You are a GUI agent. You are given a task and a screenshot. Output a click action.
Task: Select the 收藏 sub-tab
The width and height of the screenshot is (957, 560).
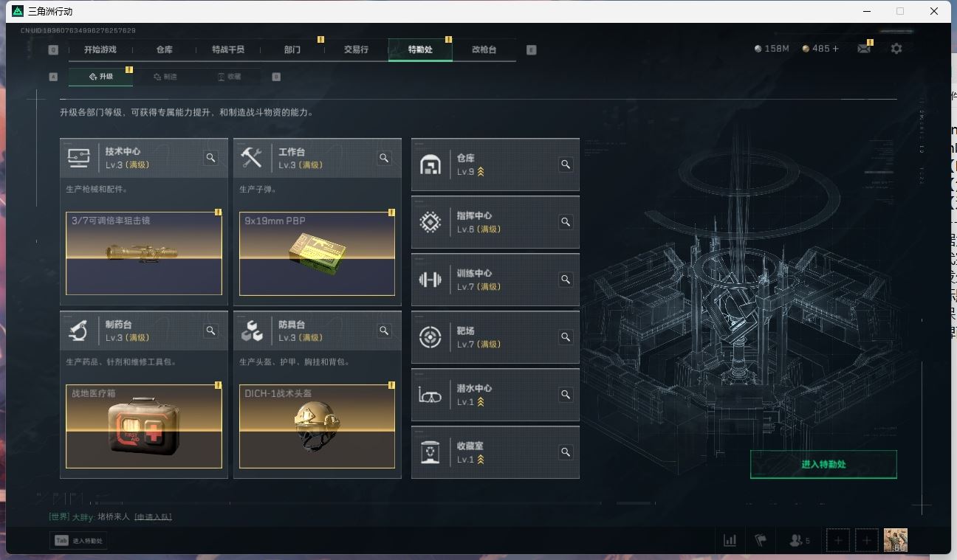click(x=229, y=77)
